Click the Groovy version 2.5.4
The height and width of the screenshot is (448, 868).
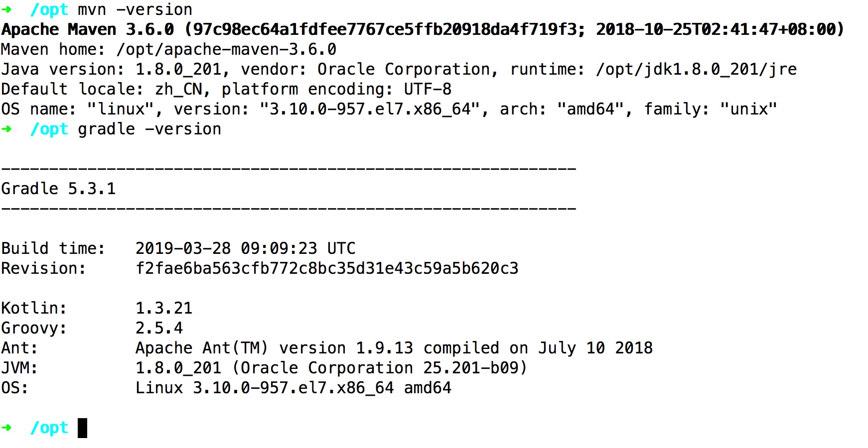pos(159,328)
